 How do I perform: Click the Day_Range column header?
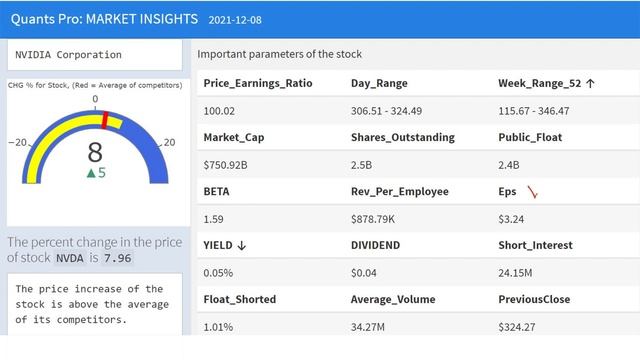[x=379, y=83]
